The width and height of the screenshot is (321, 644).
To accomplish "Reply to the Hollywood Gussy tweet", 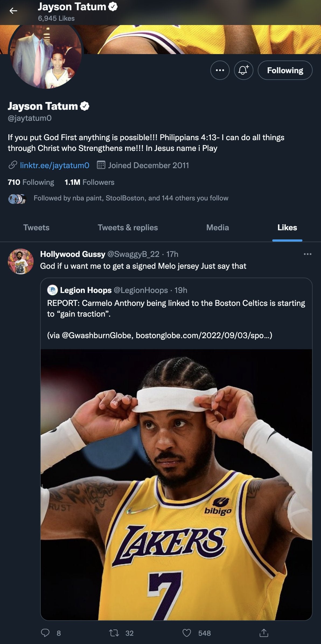I will pyautogui.click(x=45, y=633).
